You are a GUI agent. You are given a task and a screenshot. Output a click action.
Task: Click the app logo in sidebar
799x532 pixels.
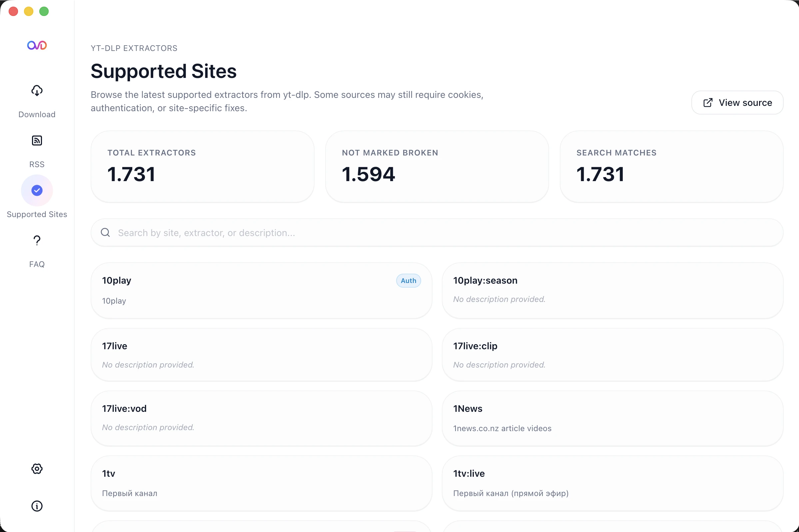(x=37, y=45)
